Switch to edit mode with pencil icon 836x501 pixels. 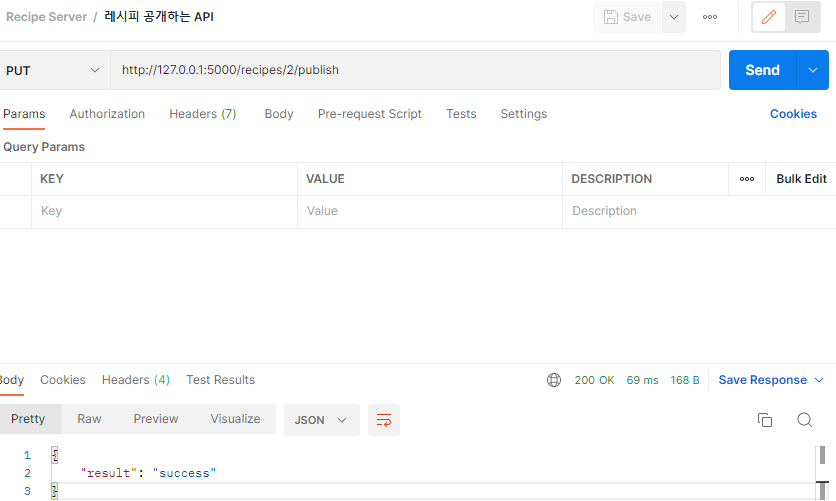[x=768, y=17]
